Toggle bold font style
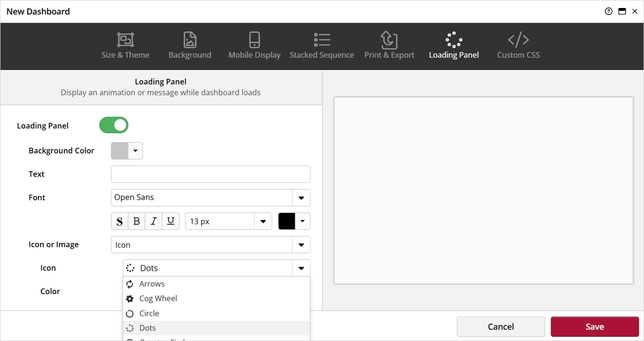This screenshot has width=644, height=341. (x=137, y=221)
